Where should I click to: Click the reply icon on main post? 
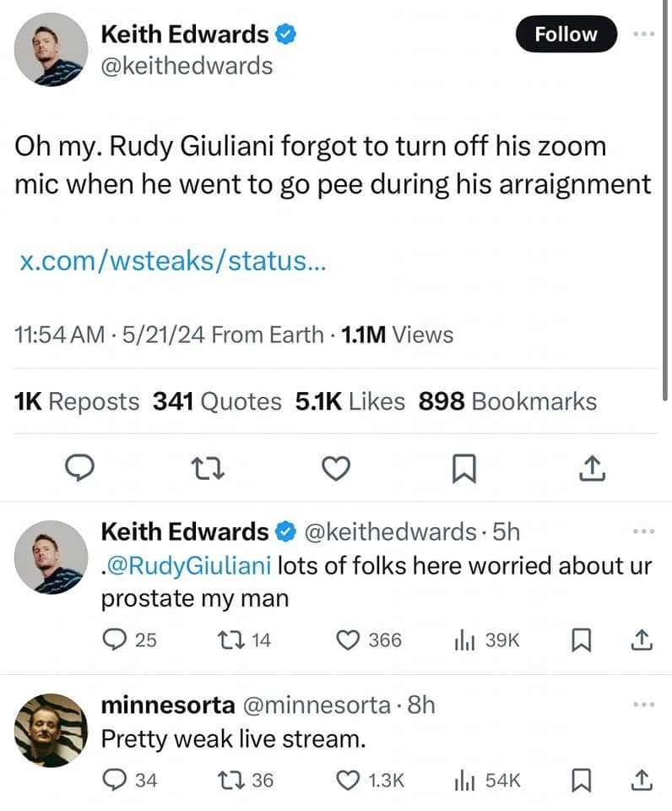[79, 467]
